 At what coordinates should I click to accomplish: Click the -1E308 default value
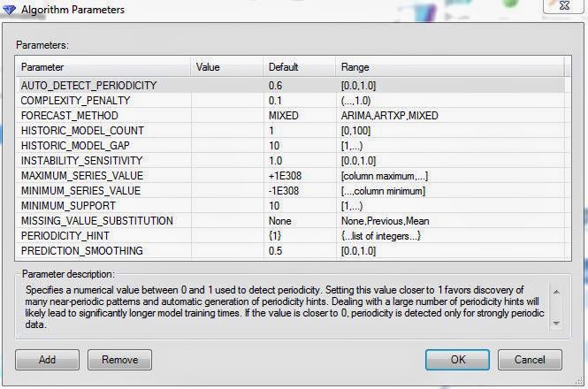[284, 191]
